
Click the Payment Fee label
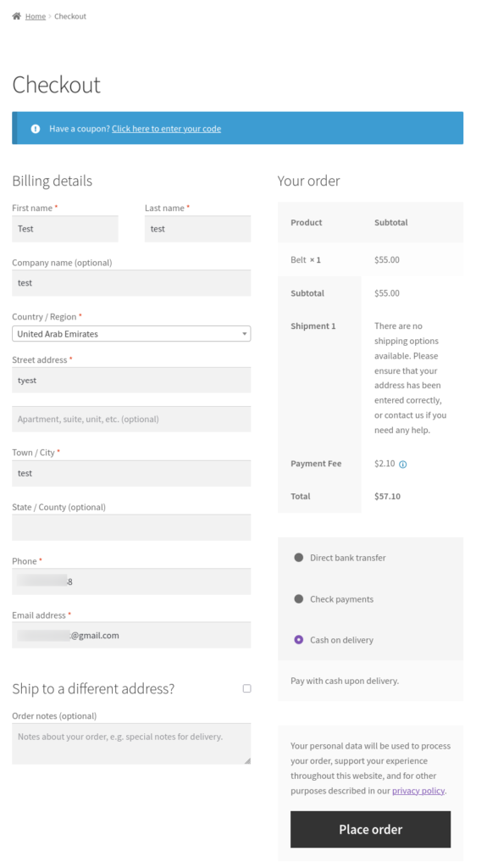(316, 464)
